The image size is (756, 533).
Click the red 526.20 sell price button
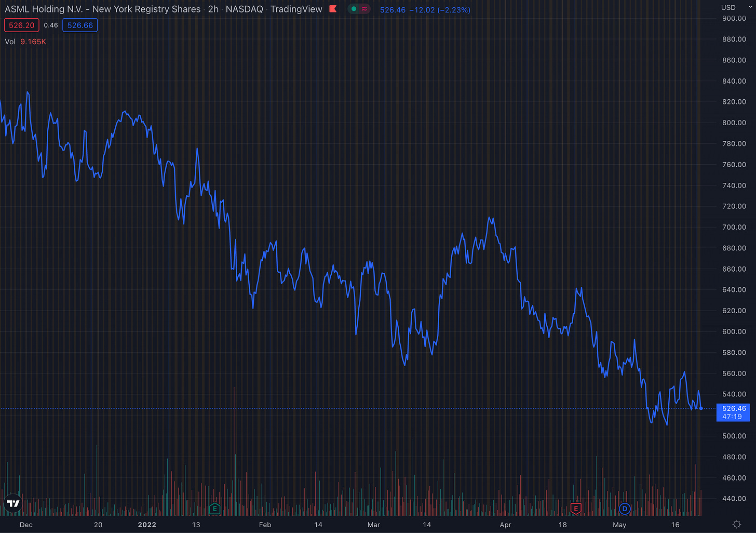pos(21,25)
